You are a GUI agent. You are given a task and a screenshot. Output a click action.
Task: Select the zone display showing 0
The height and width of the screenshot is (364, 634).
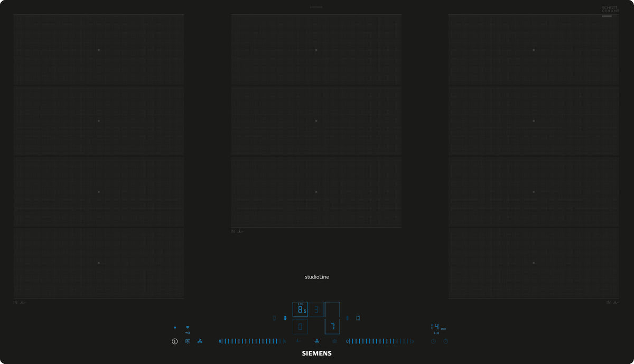pos(300,326)
